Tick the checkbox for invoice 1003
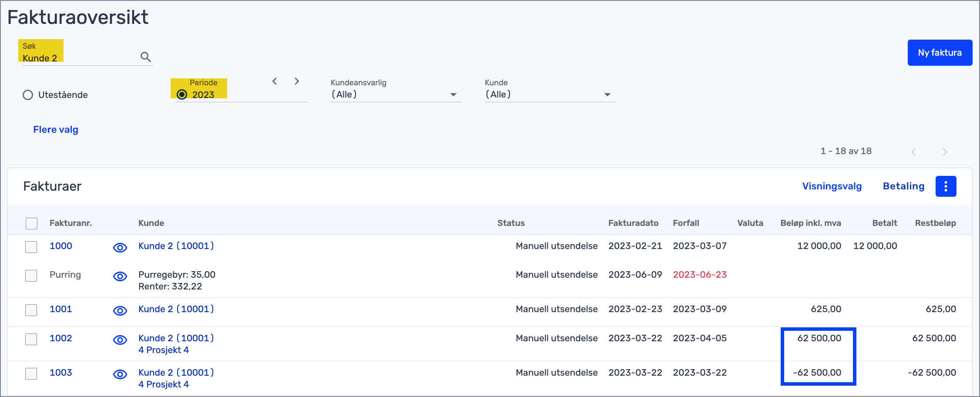Viewport: 980px width, 397px height. (x=31, y=373)
